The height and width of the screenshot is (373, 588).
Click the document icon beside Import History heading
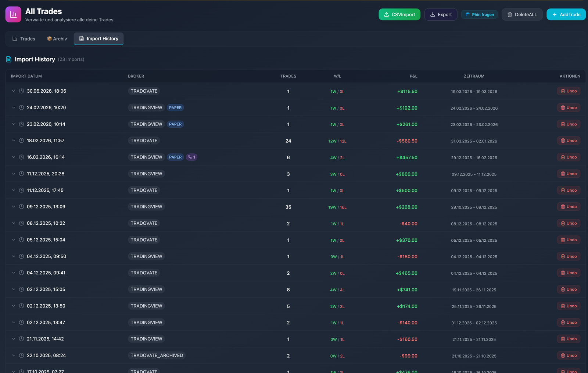9,59
